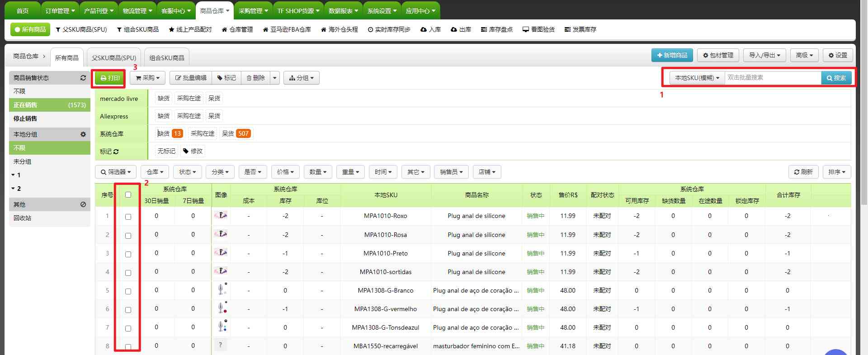Viewport: 868px width, 355px height.
Task: Click the refresh icon next to 标记
Action: pyautogui.click(x=116, y=151)
